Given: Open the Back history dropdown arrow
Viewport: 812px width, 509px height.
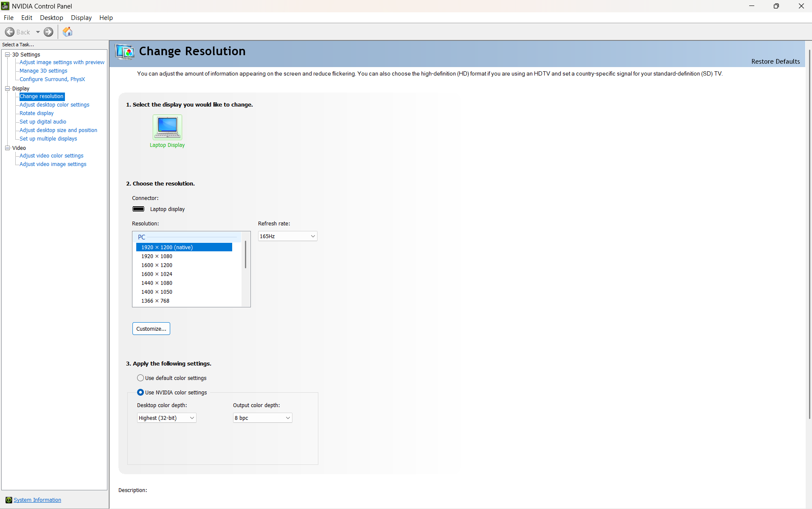Looking at the screenshot, I should pos(38,32).
